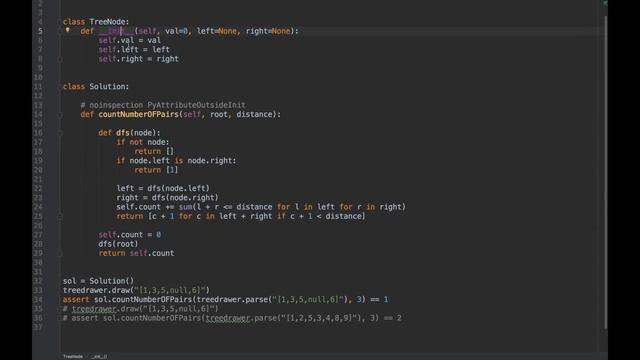Fold the countNumberOFPairs method in gutter
640x360 pixels.
pos(60,115)
